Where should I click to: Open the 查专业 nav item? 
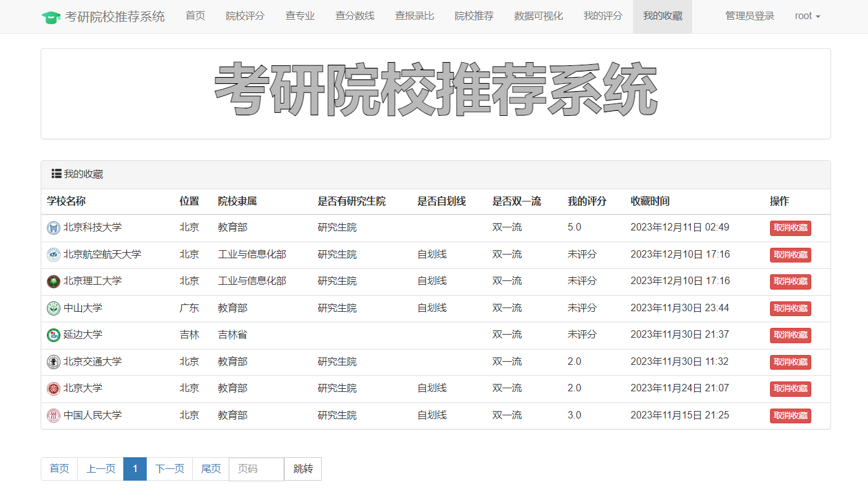tap(300, 16)
